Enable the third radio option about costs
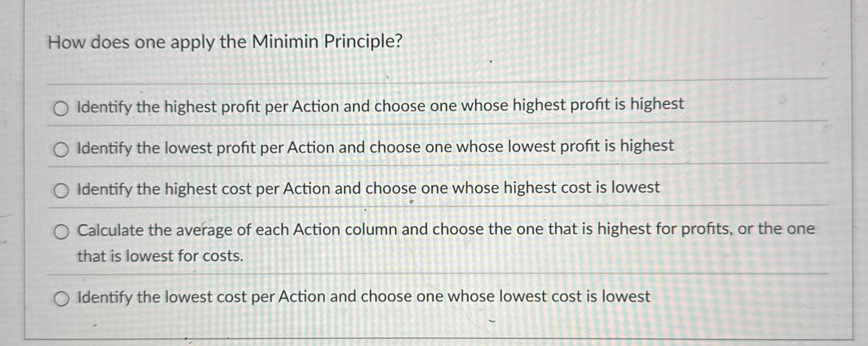 (x=62, y=190)
